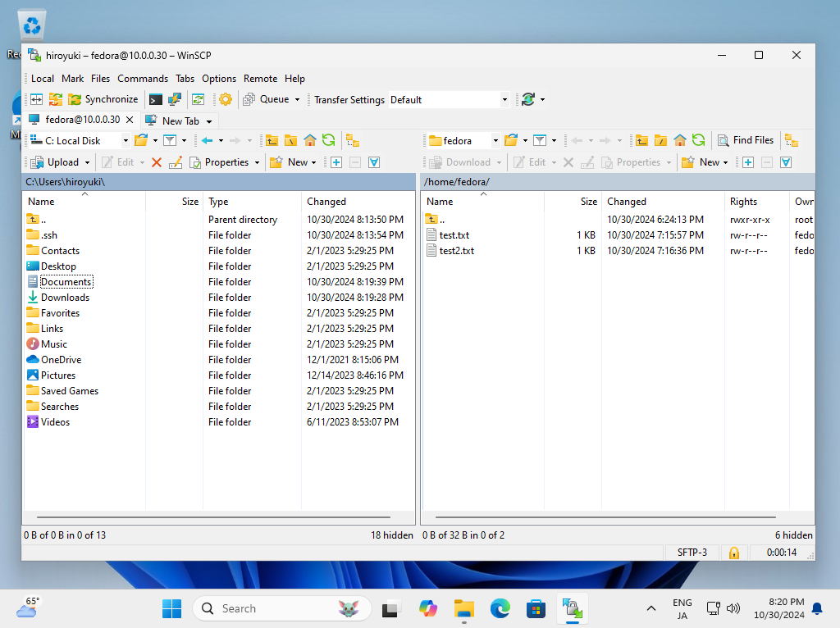Go to local home directory icon
840x628 pixels.
click(310, 140)
